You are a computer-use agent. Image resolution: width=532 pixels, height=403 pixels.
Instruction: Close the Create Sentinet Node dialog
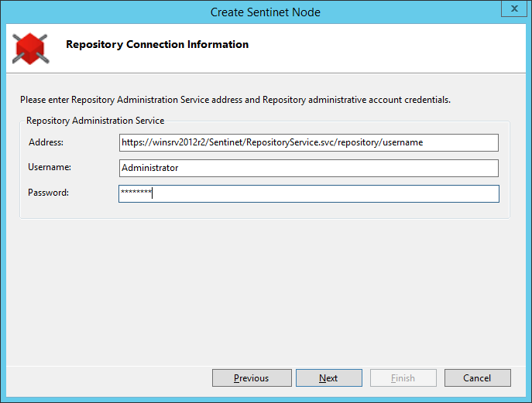click(514, 9)
